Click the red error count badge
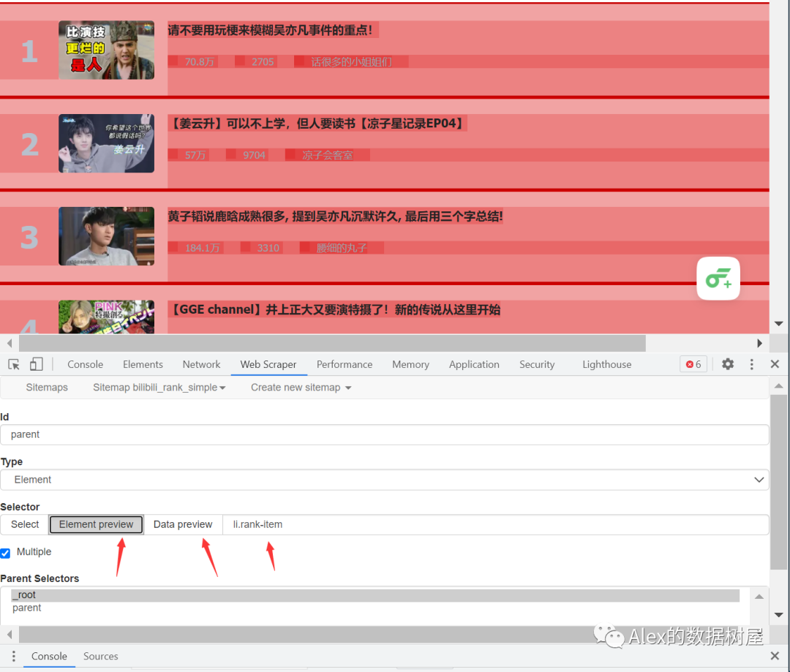 tap(693, 364)
